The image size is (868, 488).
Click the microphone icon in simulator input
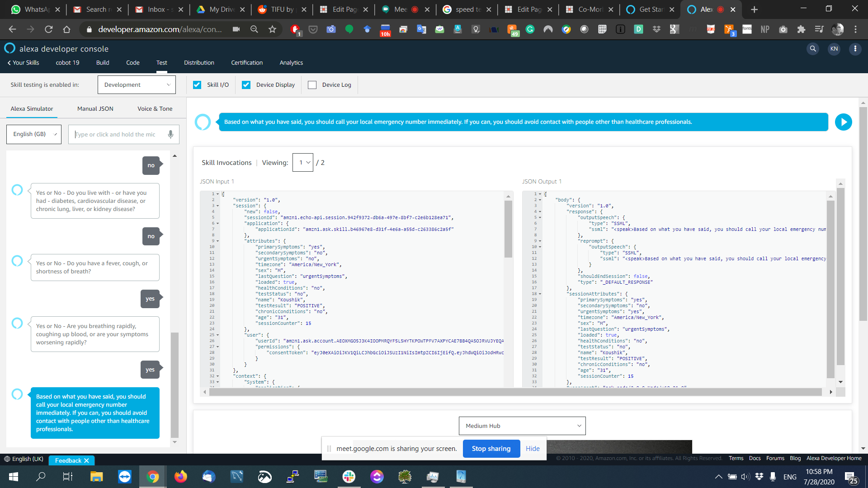pyautogui.click(x=170, y=134)
